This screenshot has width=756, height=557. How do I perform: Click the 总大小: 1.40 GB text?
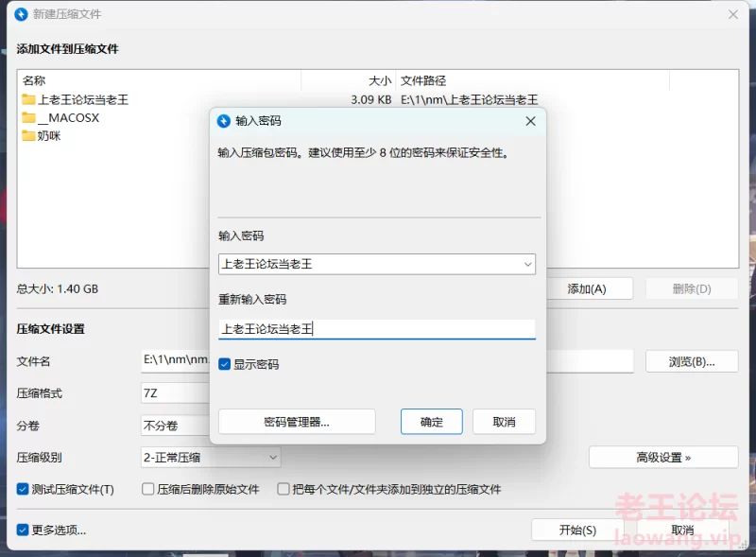[58, 288]
